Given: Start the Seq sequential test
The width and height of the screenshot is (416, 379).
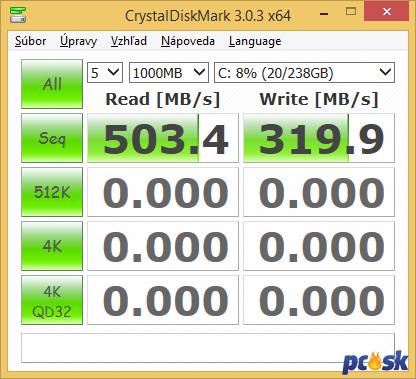Looking at the screenshot, I should pos(52,138).
